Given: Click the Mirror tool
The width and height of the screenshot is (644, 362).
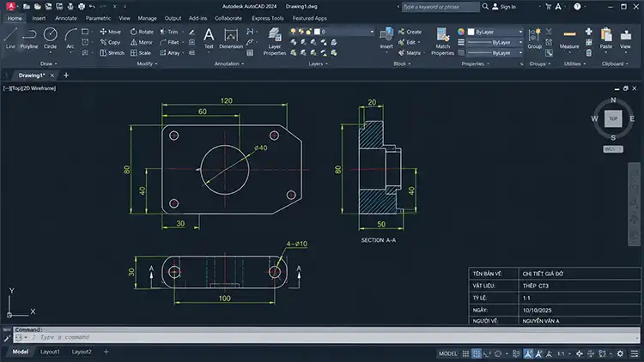Looking at the screenshot, I should [x=142, y=42].
